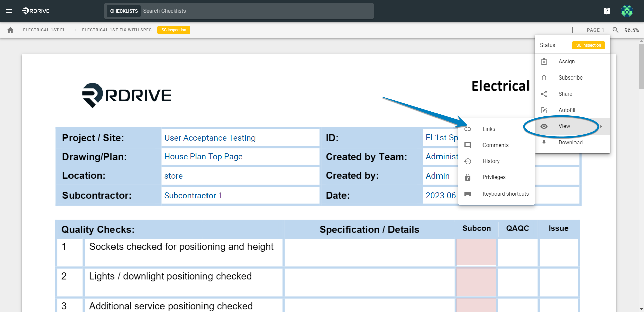The image size is (644, 312).
Task: Click Specification cell for Sockets row
Action: [x=369, y=253]
